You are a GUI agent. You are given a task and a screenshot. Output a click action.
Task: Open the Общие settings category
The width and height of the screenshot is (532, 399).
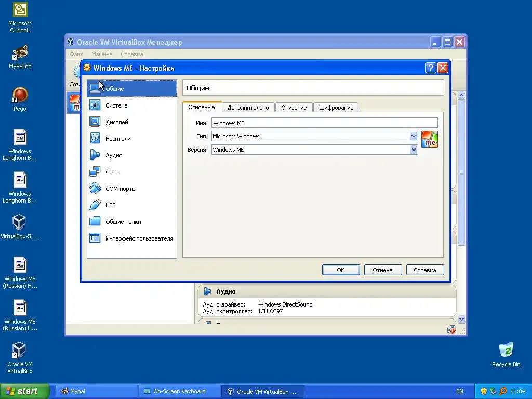131,88
